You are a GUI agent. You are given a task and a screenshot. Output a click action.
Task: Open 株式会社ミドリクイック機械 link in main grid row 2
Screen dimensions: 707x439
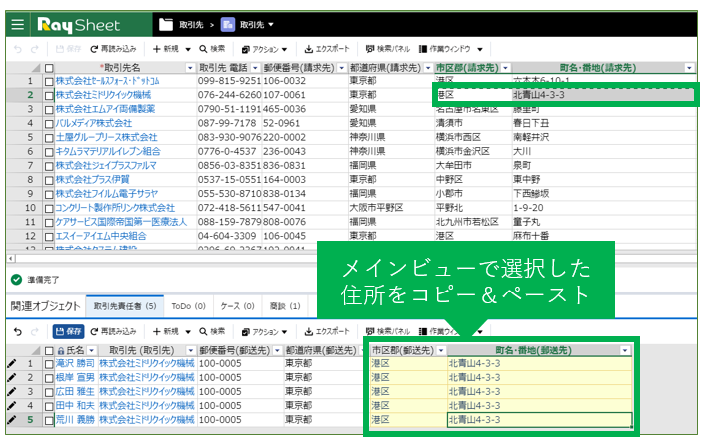point(103,95)
